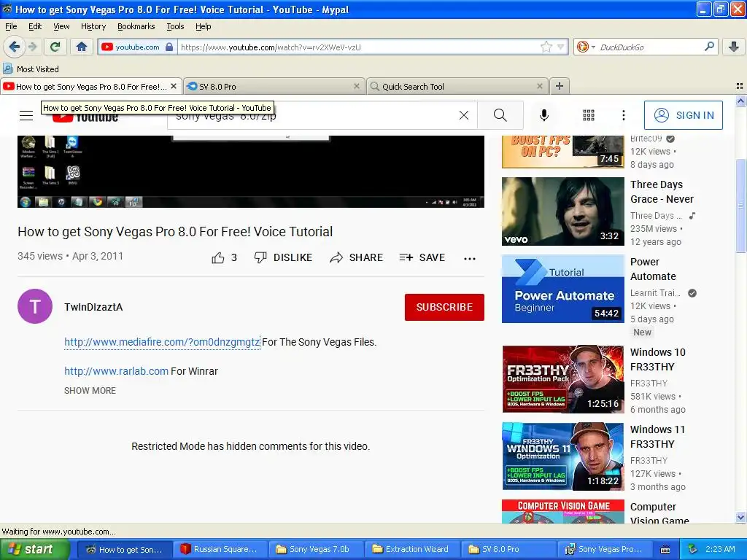Open the Boost FPS on PC thumbnail
Image resolution: width=747 pixels, height=560 pixels.
coord(562,152)
